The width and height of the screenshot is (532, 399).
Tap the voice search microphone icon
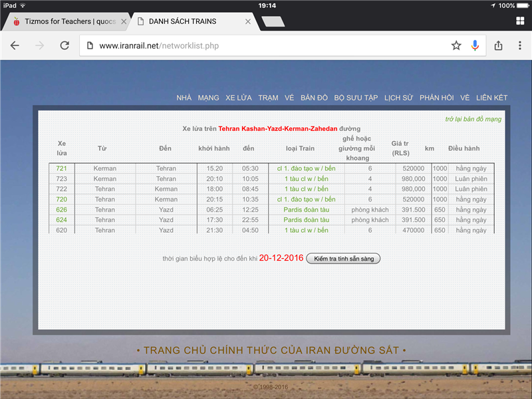pos(475,45)
